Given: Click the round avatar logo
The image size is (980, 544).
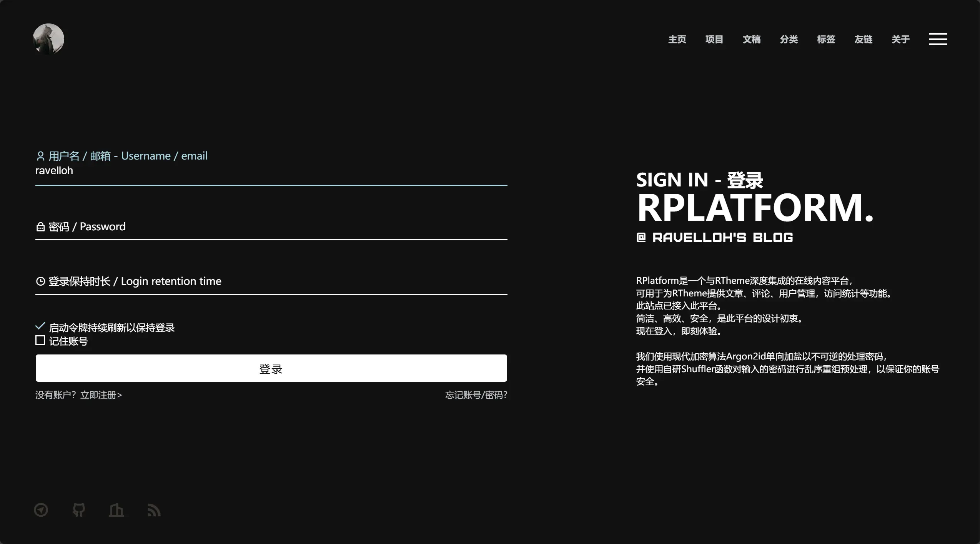Looking at the screenshot, I should [48, 39].
